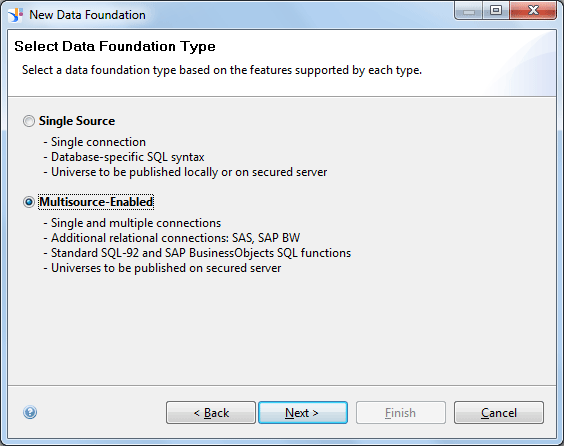Screen dimensions: 564x446
Task: Proceed with the Next button
Action: (303, 413)
